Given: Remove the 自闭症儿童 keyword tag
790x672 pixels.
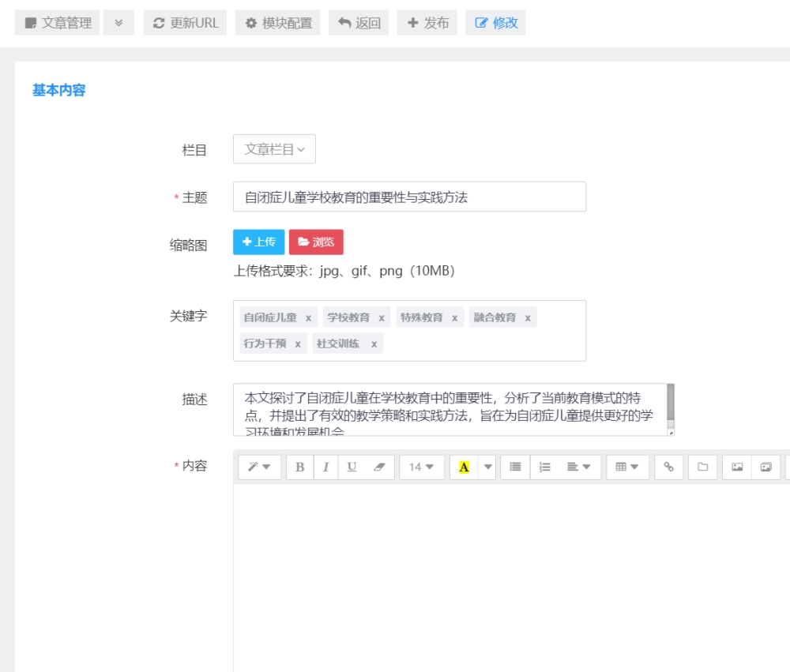Looking at the screenshot, I should coord(308,318).
